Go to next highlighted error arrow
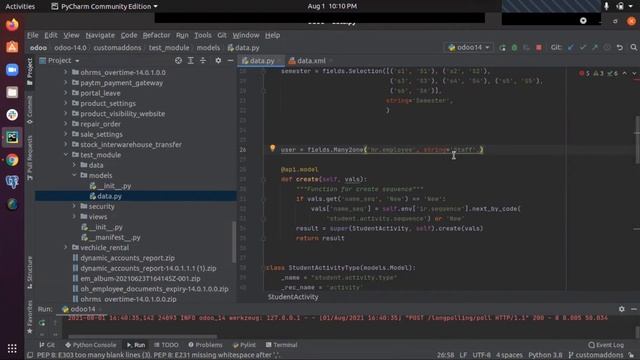The height and width of the screenshot is (360, 640). [x=634, y=73]
